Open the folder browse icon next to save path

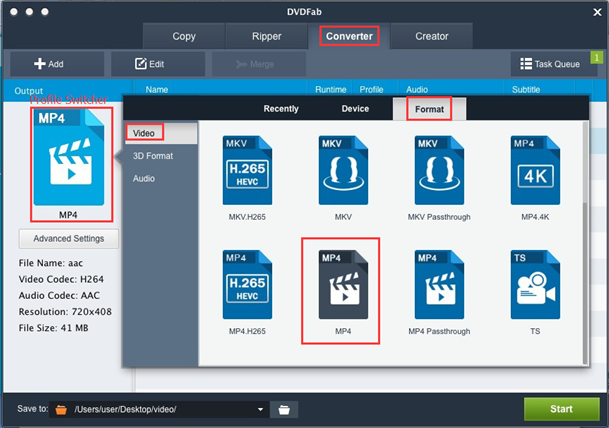pos(285,409)
